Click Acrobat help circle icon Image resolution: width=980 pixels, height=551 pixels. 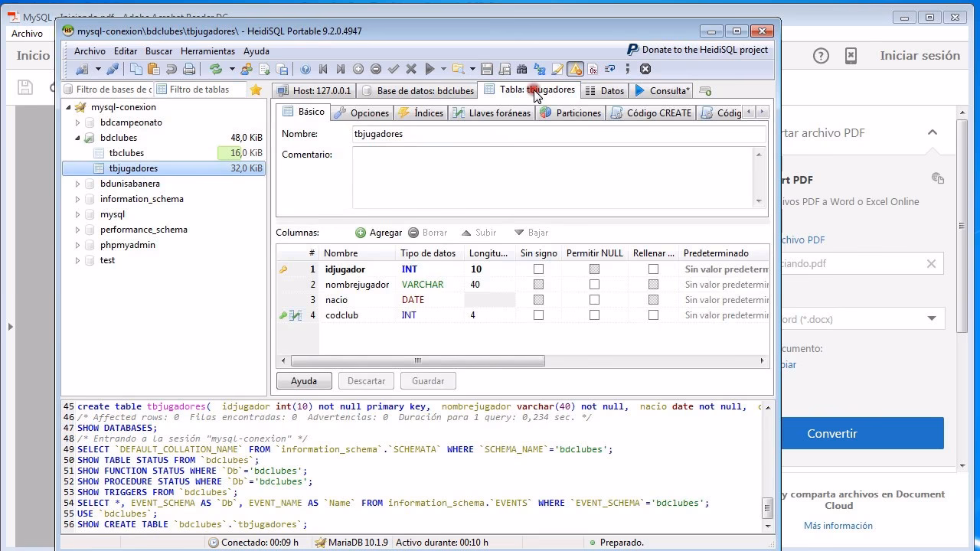pos(821,56)
